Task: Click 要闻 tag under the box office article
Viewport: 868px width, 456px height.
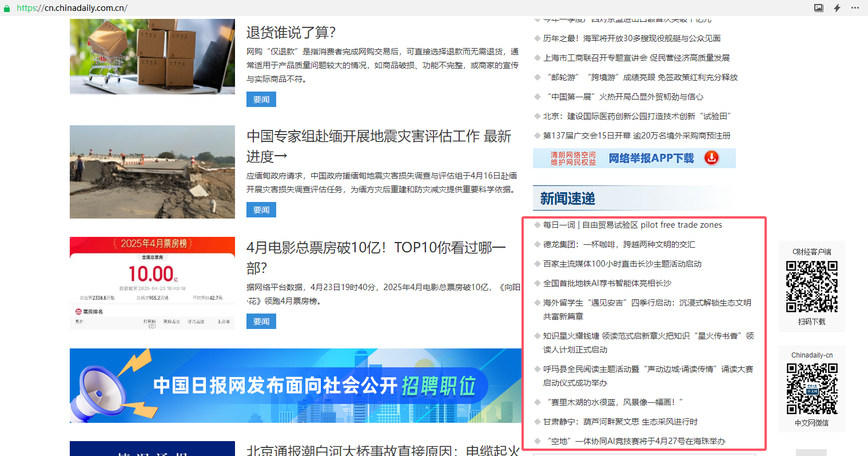Action: point(261,322)
